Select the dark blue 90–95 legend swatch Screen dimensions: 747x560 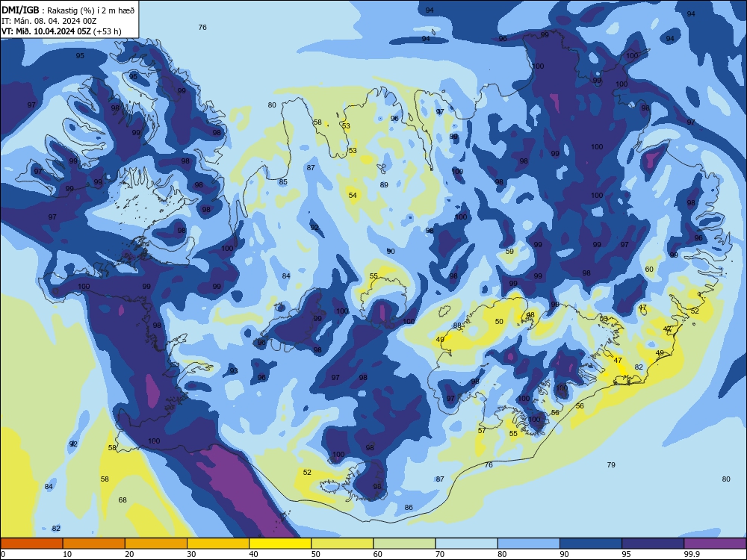tap(591, 544)
